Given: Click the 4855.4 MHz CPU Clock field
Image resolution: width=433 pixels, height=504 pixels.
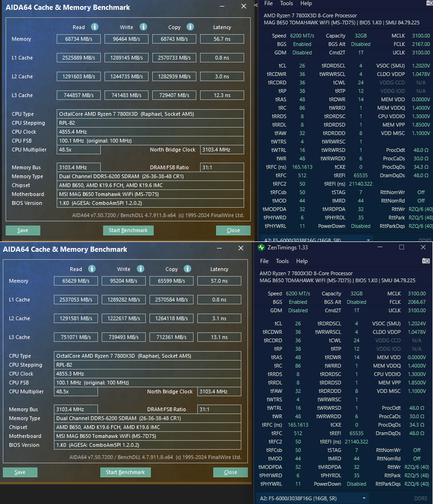Looking at the screenshot, I should tap(150, 132).
